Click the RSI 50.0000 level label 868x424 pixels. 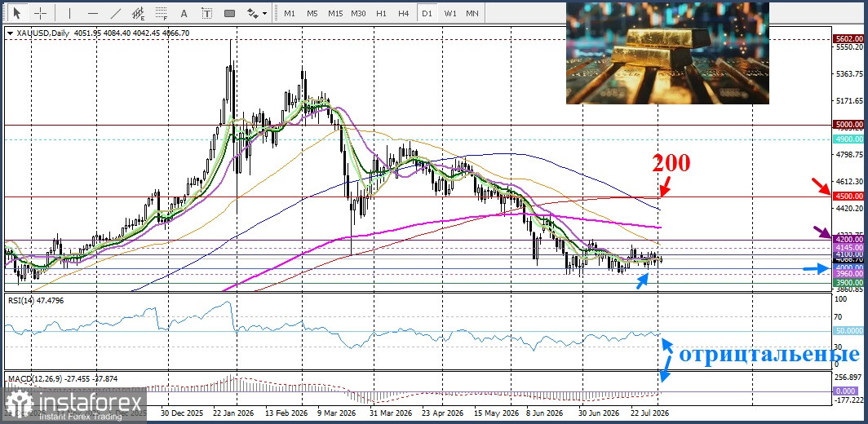pos(848,330)
